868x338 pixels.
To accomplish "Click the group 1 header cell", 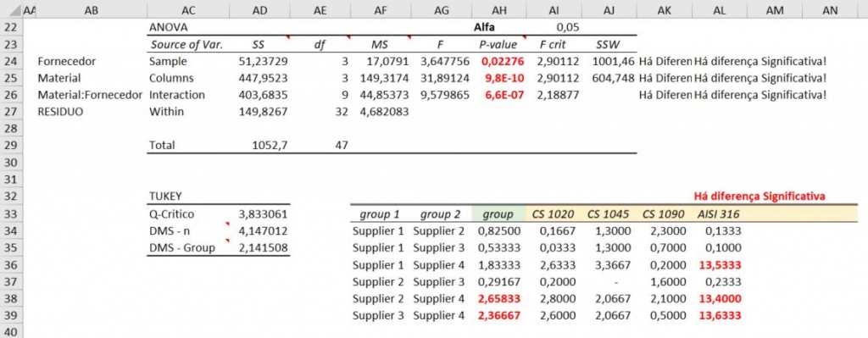I will click(379, 213).
